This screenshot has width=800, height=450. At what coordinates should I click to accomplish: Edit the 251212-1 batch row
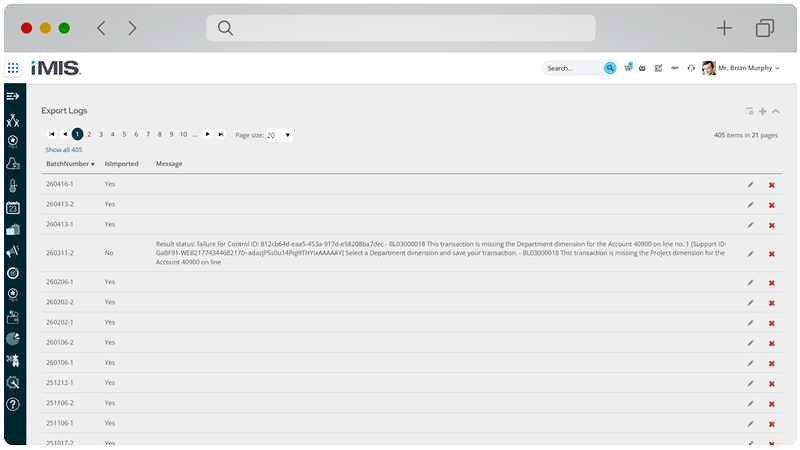click(x=751, y=383)
